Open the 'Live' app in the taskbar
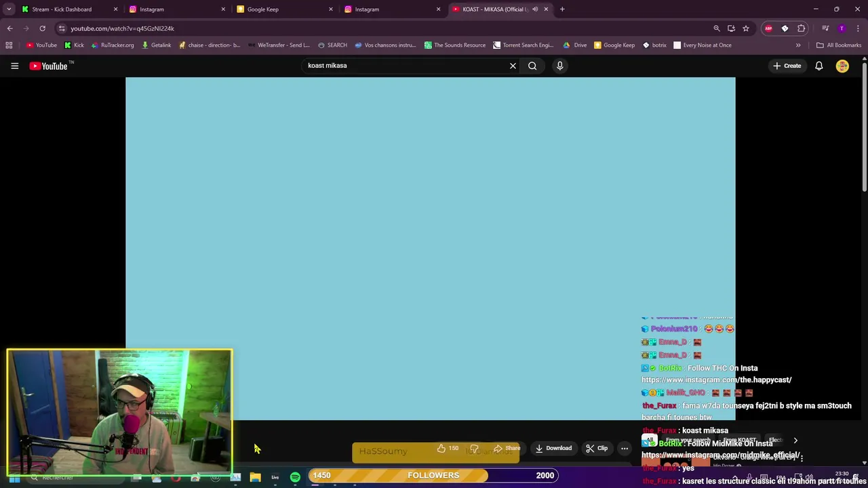Screen dimensions: 868x488 pyautogui.click(x=275, y=478)
